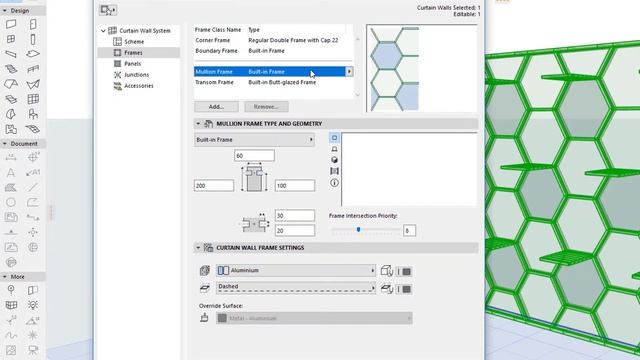Select the Wall tool in Design toolbox

click(x=11, y=24)
